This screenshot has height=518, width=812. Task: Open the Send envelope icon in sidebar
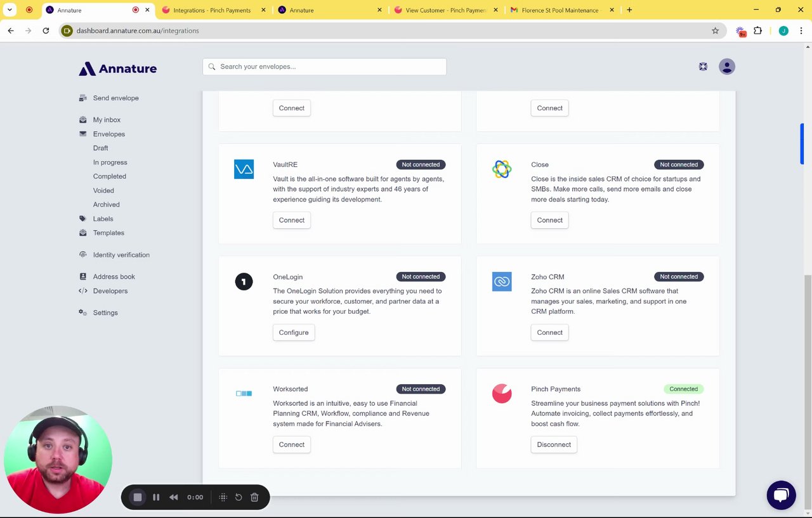82,98
